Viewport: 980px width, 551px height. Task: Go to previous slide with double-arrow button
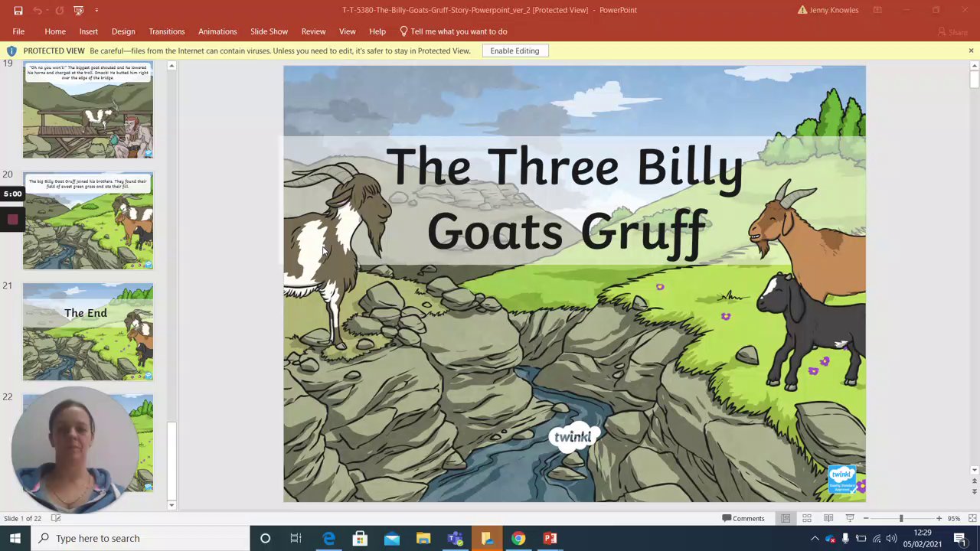click(974, 481)
